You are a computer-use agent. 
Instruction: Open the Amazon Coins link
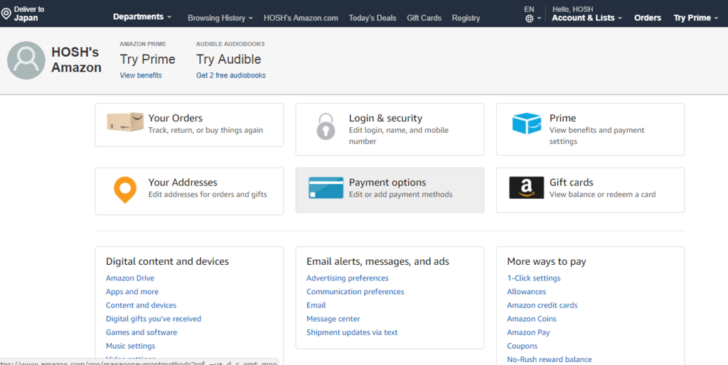click(532, 319)
